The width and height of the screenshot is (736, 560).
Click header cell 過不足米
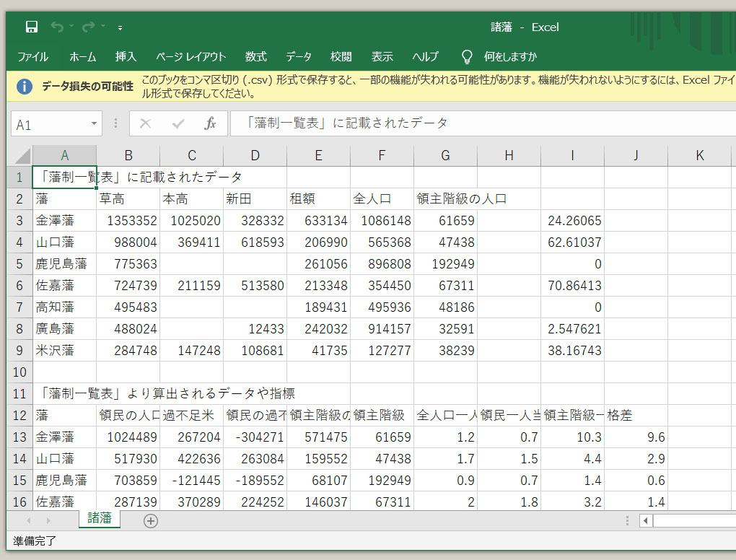coord(191,416)
